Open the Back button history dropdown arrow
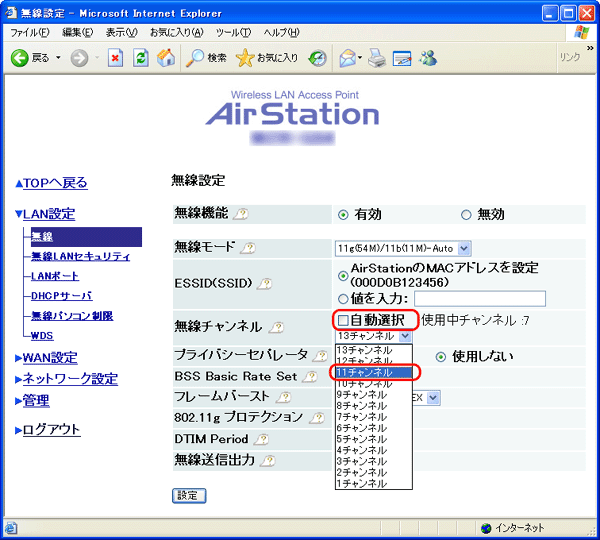Screen dimensions: 600x540 tap(58, 58)
